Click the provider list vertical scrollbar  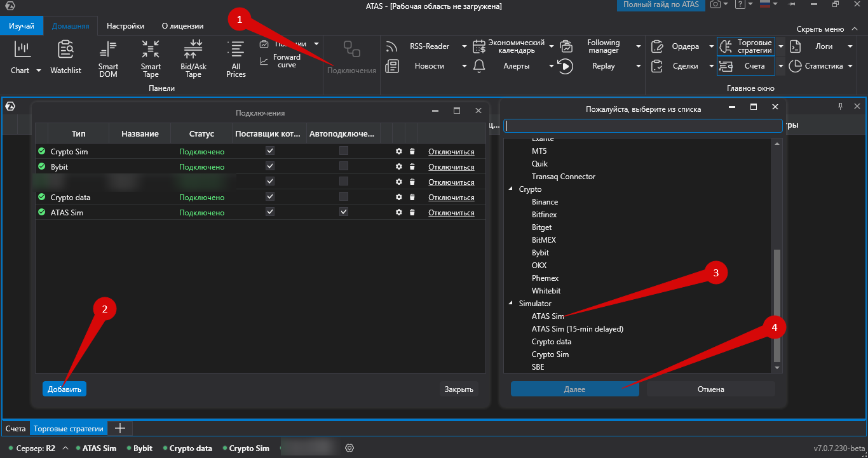776,306
